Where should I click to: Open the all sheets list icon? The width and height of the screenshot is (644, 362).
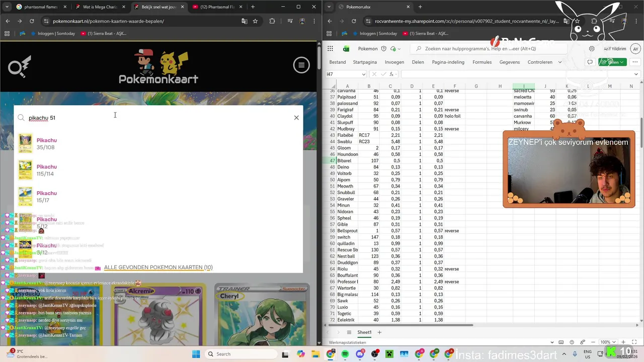coord(349,332)
